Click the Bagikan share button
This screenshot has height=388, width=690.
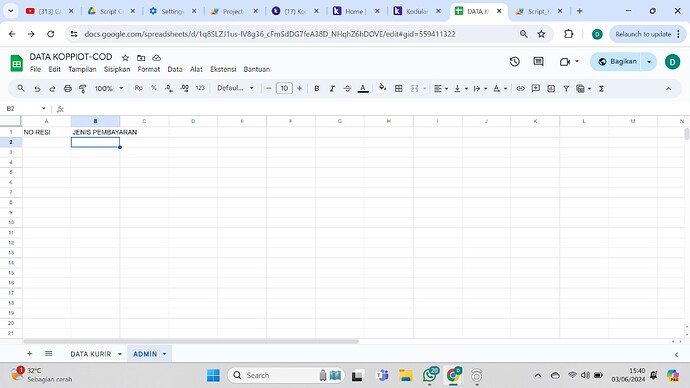pos(617,62)
